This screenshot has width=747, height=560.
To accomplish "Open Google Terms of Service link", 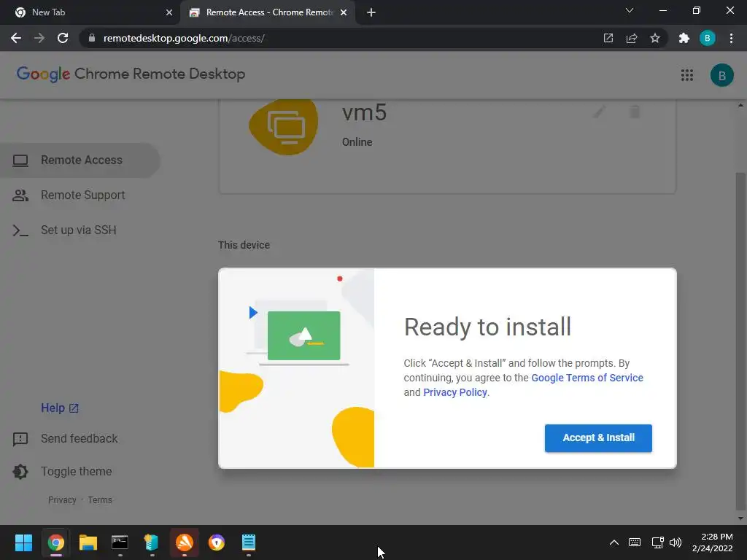I will (587, 378).
